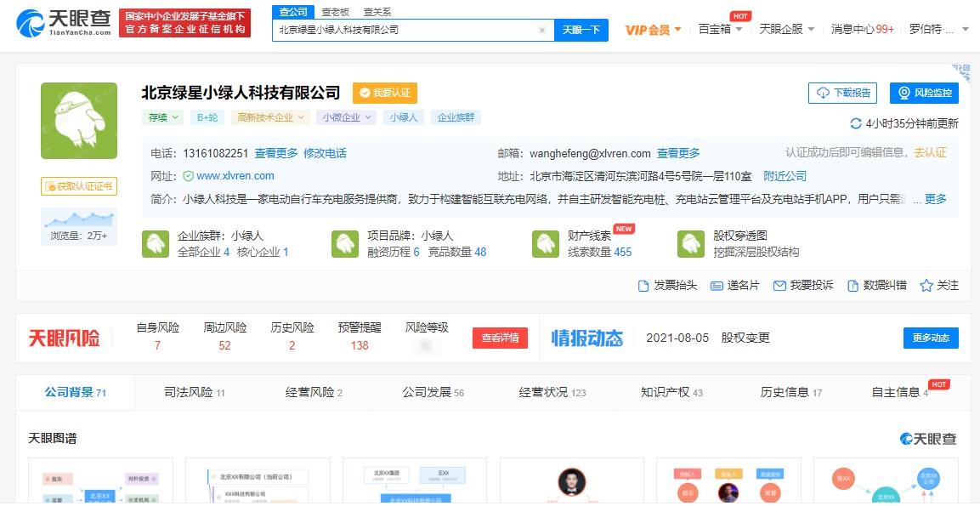Click 递名片 business card icon
This screenshot has height=506, width=980.
(x=734, y=286)
